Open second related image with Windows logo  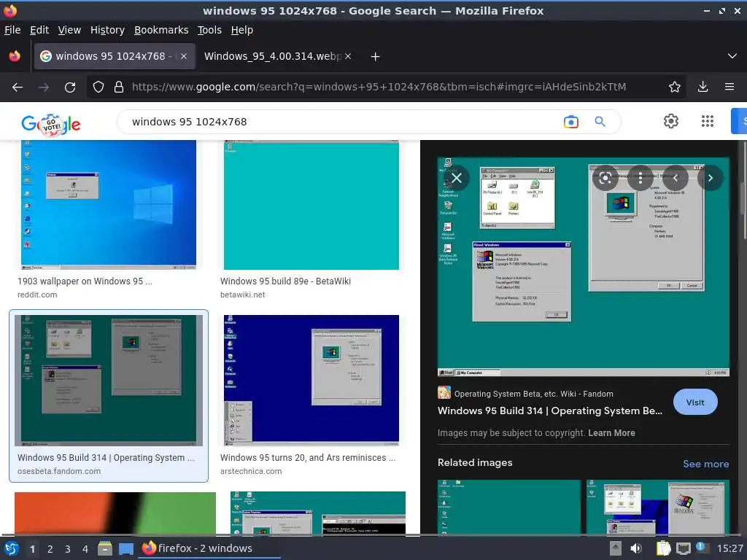[657, 507]
